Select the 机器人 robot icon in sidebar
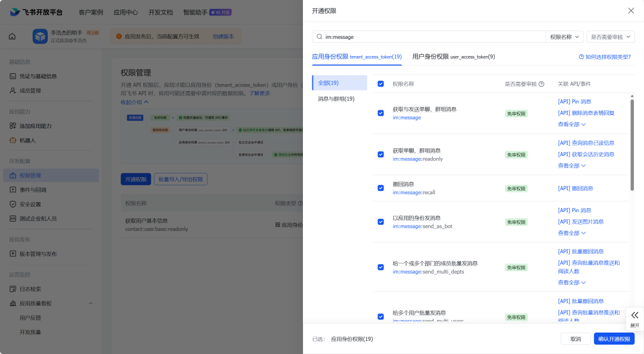The height and width of the screenshot is (354, 644). [x=12, y=139]
